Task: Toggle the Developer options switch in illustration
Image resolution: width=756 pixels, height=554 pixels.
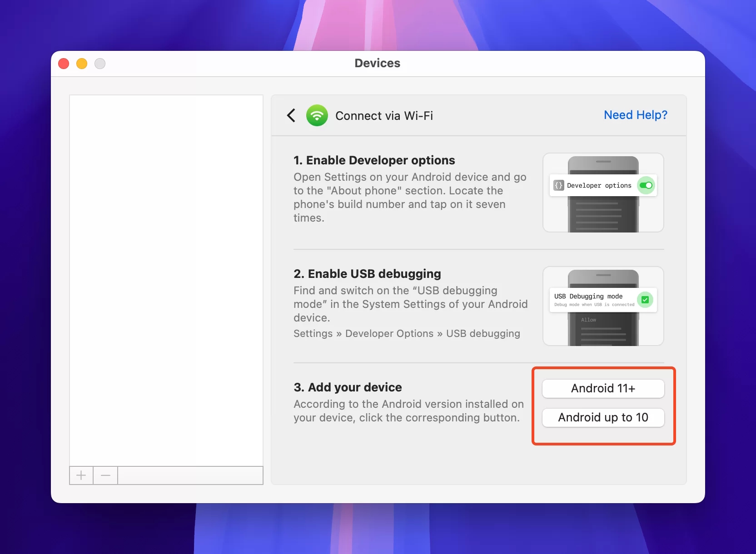Action: (646, 185)
